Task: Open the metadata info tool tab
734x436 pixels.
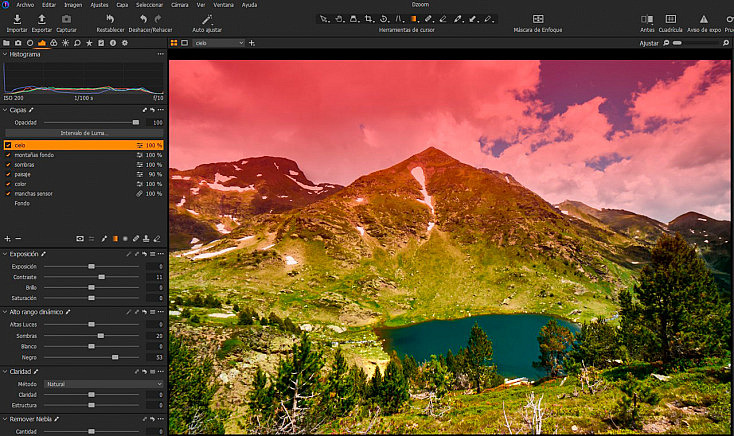Action: pos(113,43)
